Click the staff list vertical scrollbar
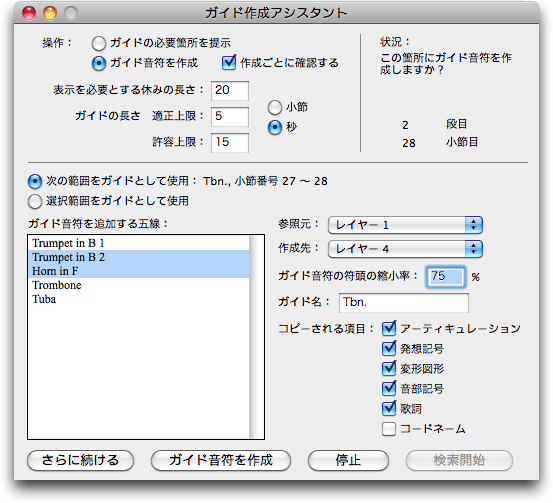Image resolution: width=553 pixels, height=503 pixels. pyautogui.click(x=256, y=337)
